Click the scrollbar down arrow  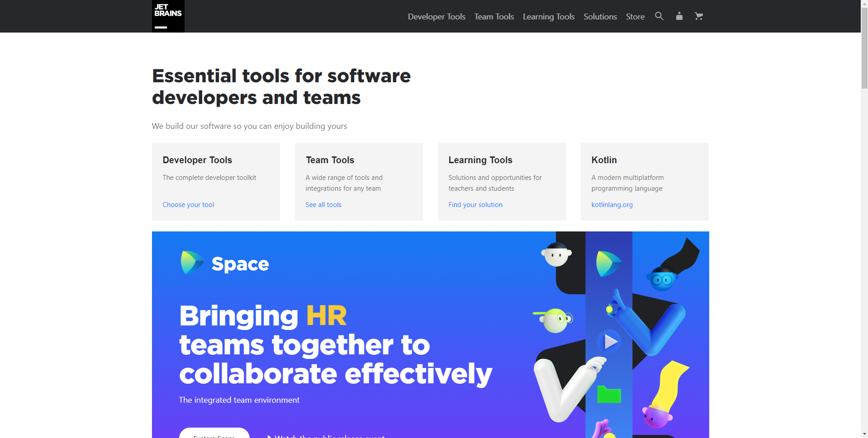point(864,434)
